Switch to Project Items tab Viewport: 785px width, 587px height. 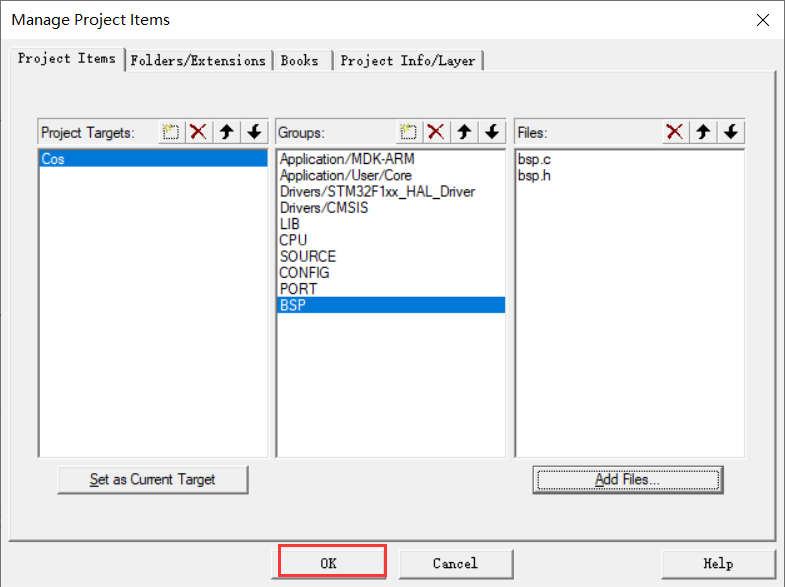click(67, 59)
